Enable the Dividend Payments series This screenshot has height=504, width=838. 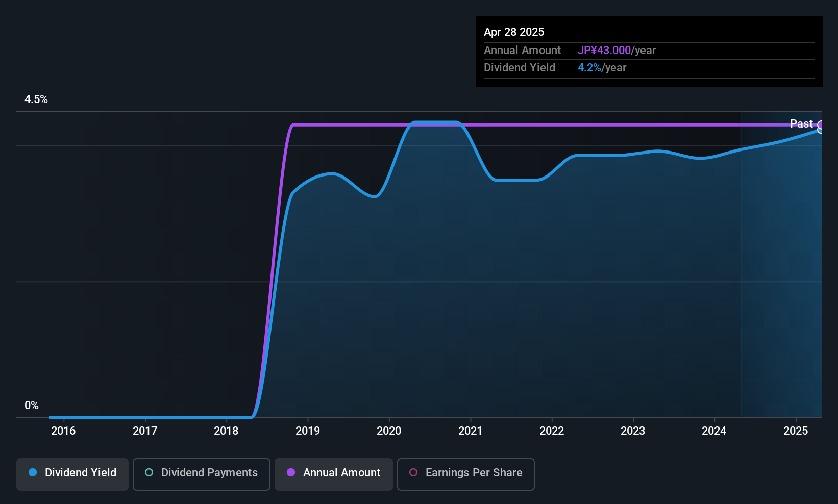point(201,474)
